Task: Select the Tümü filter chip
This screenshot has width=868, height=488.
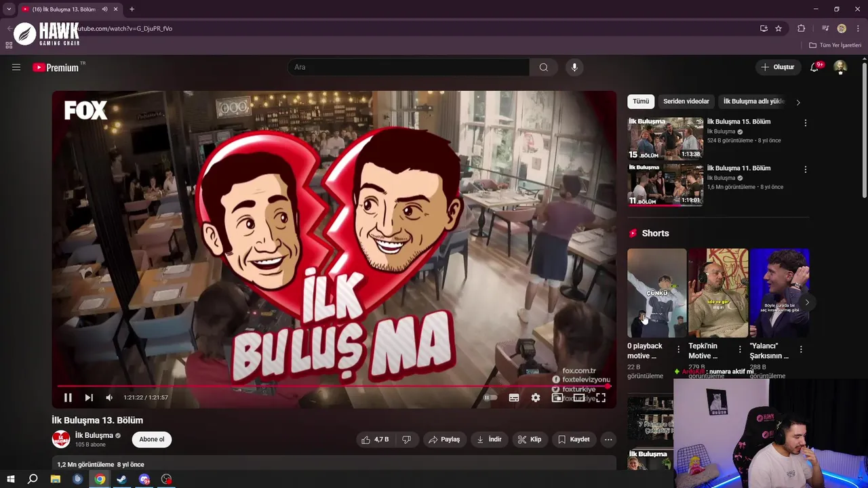Action: point(641,101)
